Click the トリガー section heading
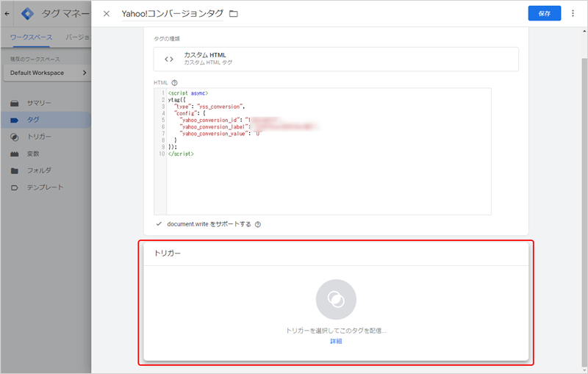The height and width of the screenshot is (374, 588). point(168,253)
